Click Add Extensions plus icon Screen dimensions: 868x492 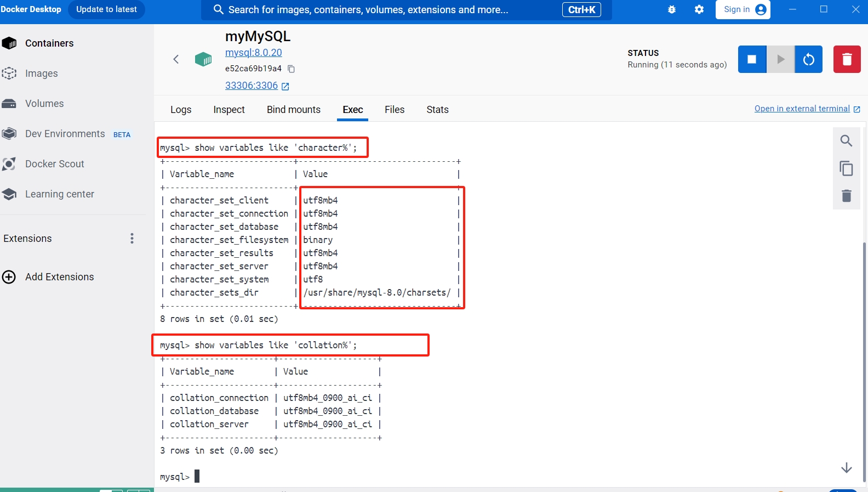9,277
